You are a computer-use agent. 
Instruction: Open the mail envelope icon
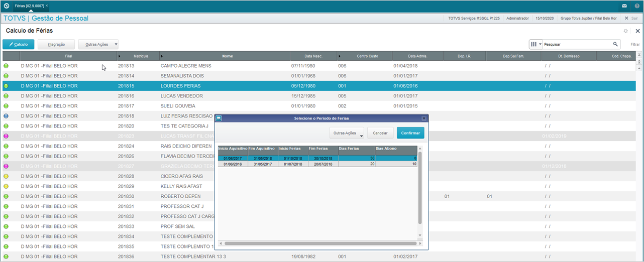click(624, 6)
